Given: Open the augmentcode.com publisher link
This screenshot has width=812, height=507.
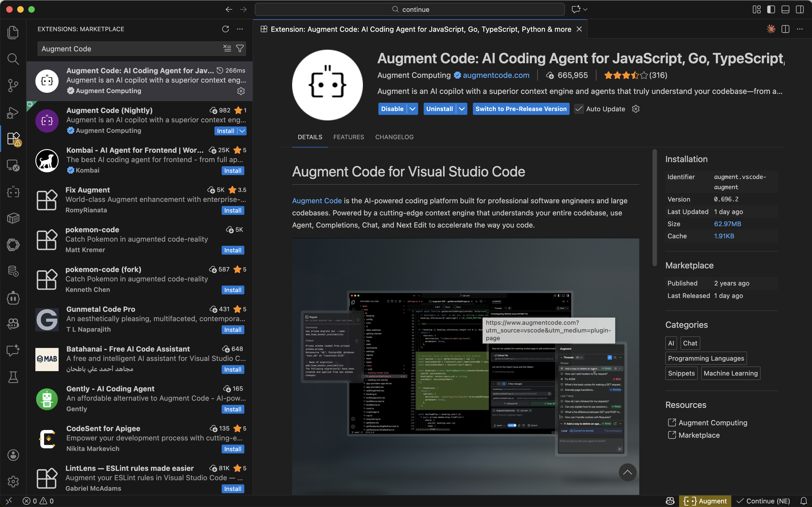Looking at the screenshot, I should click(x=496, y=75).
